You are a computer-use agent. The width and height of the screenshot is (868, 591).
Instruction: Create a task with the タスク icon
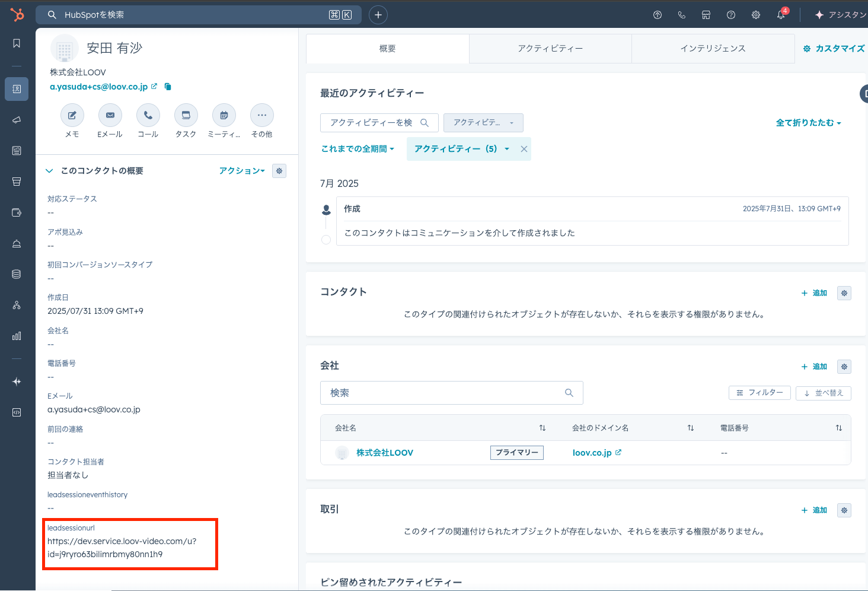[186, 115]
